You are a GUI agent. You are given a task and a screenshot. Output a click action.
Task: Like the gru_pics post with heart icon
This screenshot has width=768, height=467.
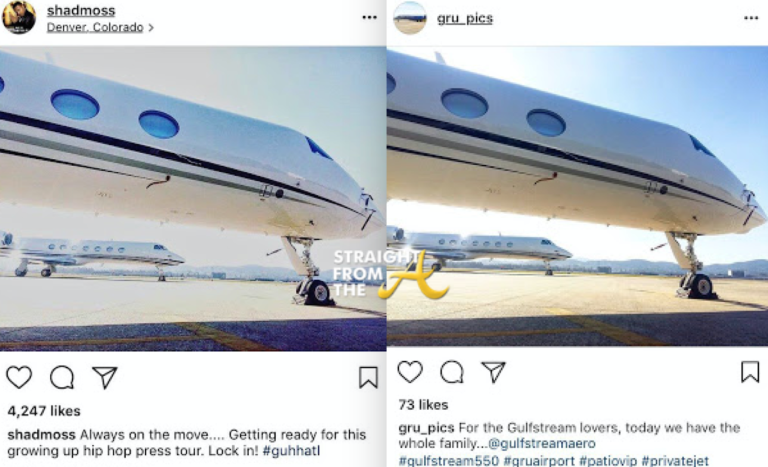pyautogui.click(x=410, y=371)
